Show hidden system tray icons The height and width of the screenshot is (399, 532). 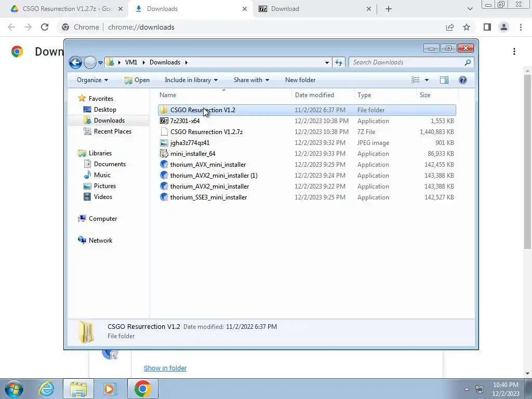click(467, 389)
